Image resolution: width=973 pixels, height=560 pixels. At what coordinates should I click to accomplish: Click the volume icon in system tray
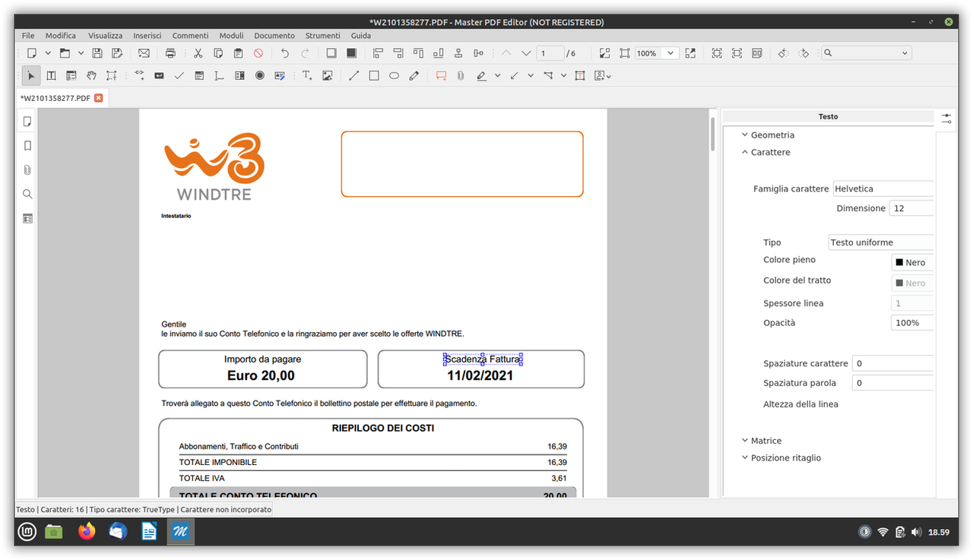tap(917, 532)
